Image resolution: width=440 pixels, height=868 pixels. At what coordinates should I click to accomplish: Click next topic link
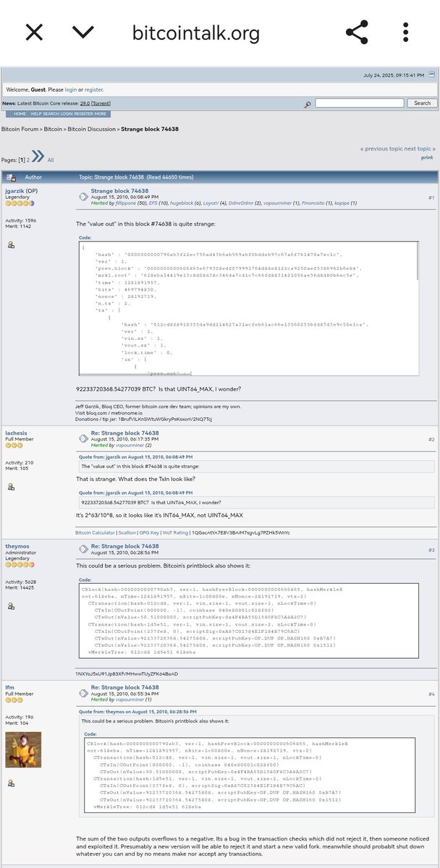pyautogui.click(x=419, y=148)
